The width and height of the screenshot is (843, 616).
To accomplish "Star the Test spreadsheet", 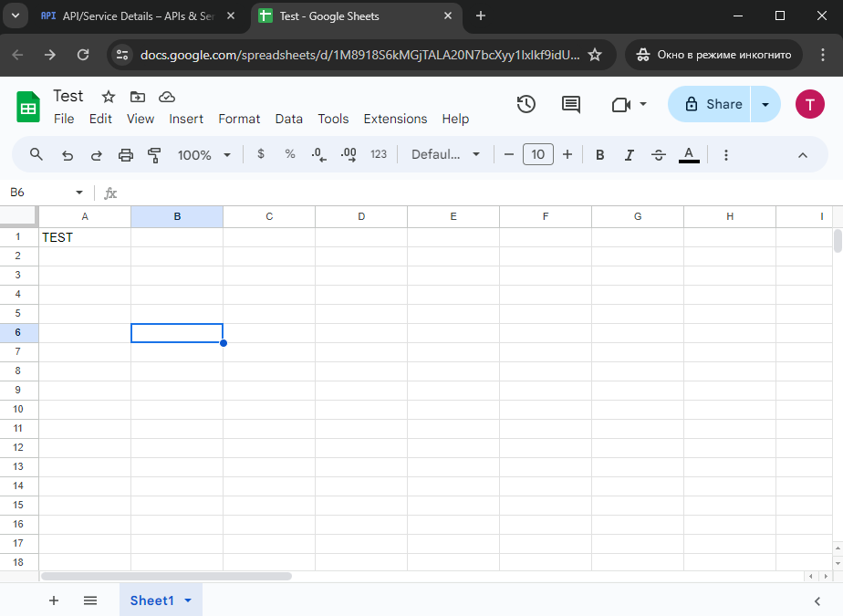I will pyautogui.click(x=109, y=97).
